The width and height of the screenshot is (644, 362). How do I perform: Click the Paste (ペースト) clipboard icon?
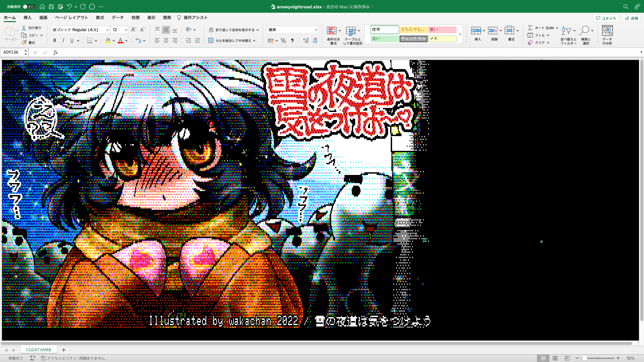point(10,31)
